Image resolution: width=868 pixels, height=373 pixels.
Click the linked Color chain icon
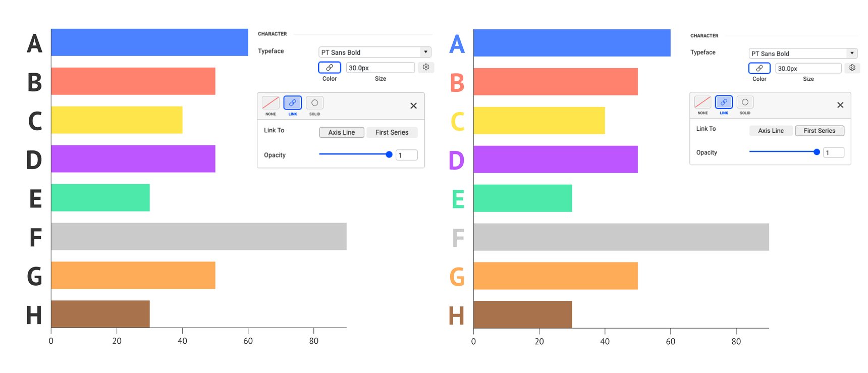(x=329, y=67)
